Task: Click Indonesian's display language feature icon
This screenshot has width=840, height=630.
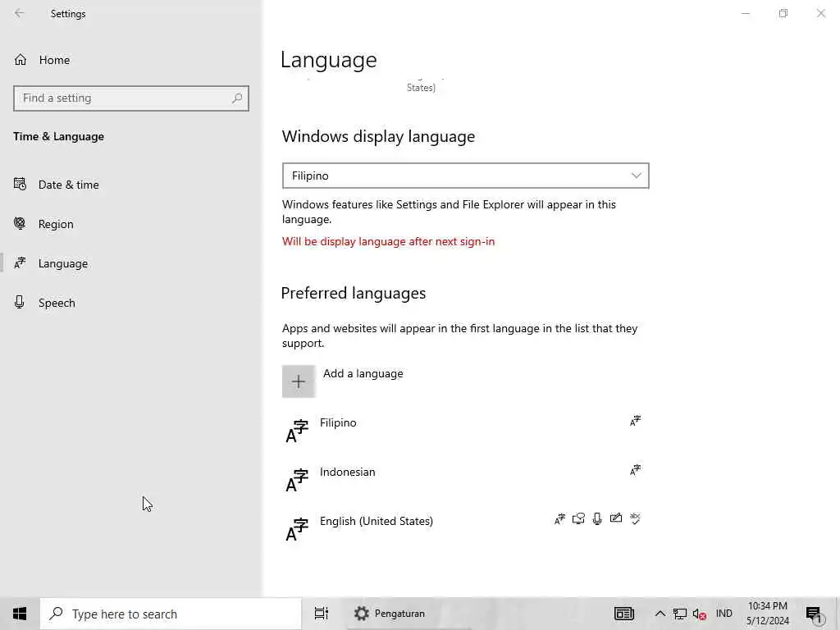Action: click(636, 470)
